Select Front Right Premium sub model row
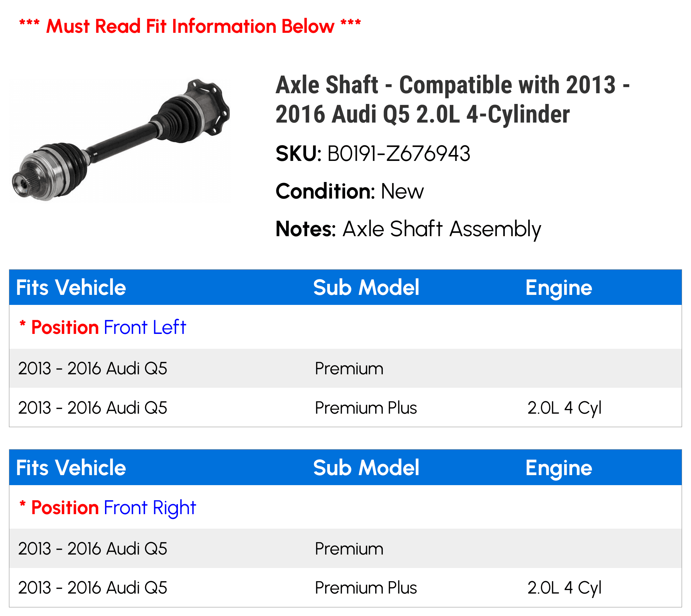This screenshot has width=691, height=616. (345, 549)
